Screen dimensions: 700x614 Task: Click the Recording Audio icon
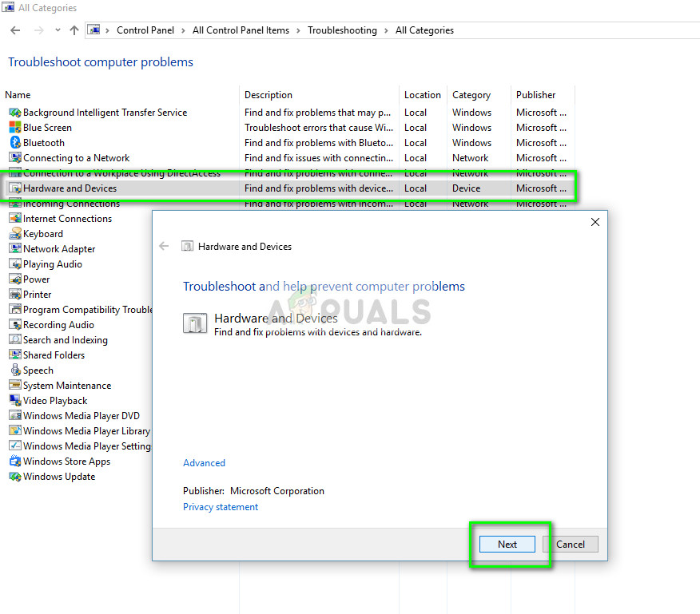pyautogui.click(x=15, y=325)
